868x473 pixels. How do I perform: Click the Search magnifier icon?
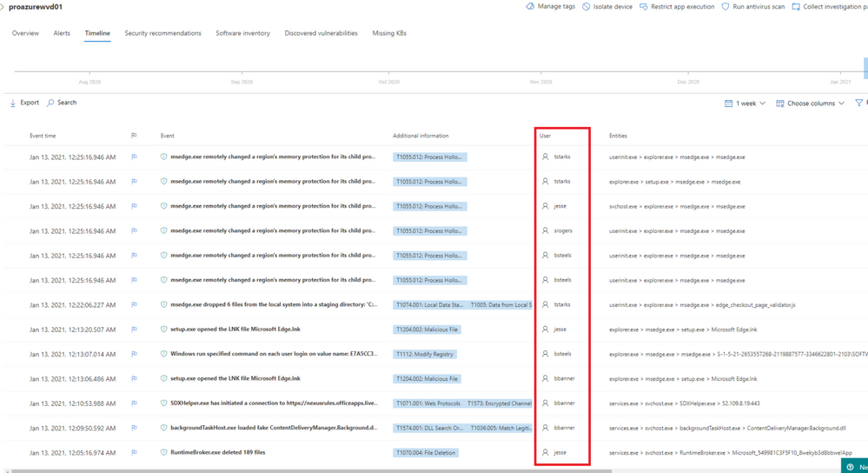pyautogui.click(x=51, y=103)
